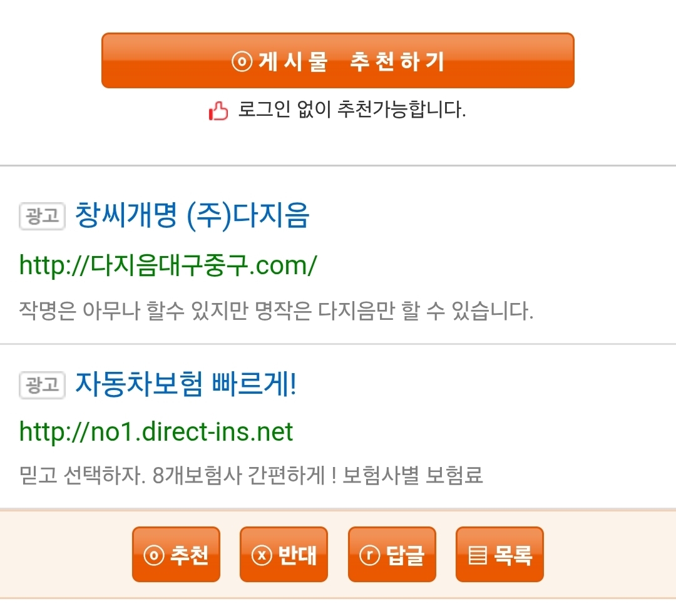Click the list icon on the 목록 button
This screenshot has height=616, width=676.
coord(478,555)
